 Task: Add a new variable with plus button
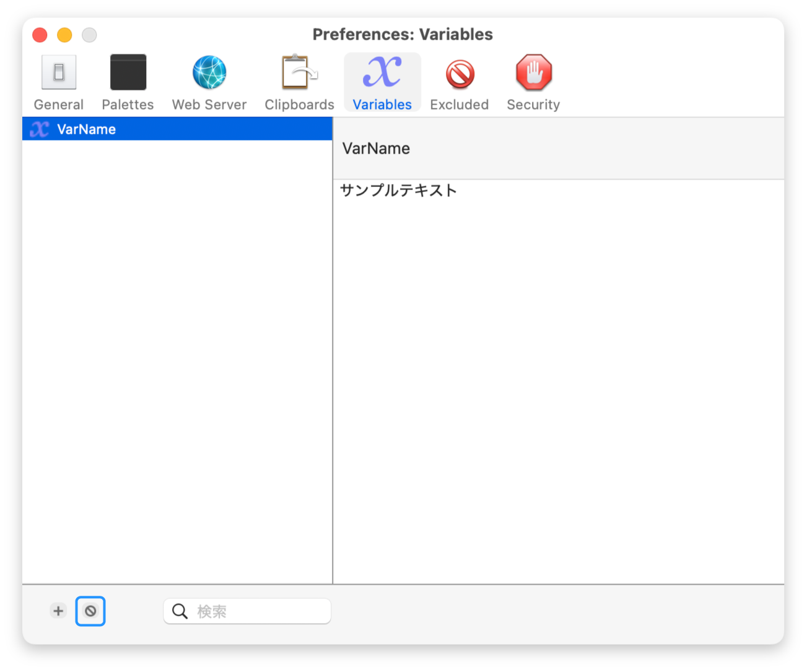(58, 611)
